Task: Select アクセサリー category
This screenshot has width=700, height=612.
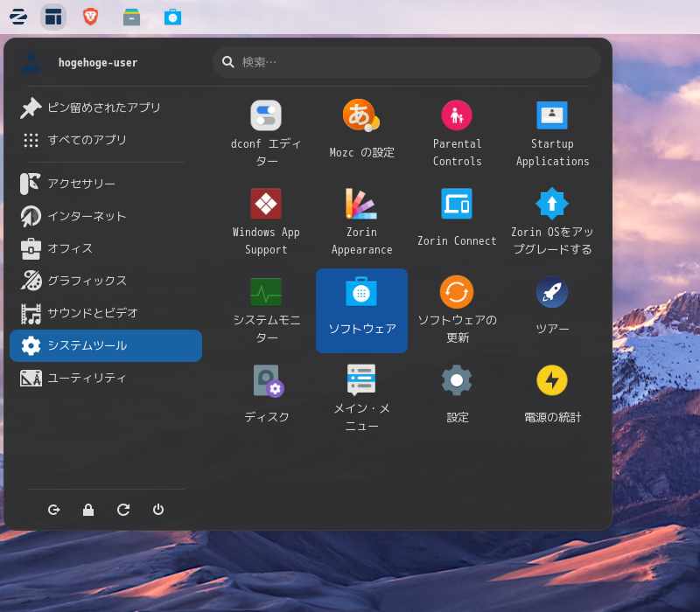Action: [106, 184]
